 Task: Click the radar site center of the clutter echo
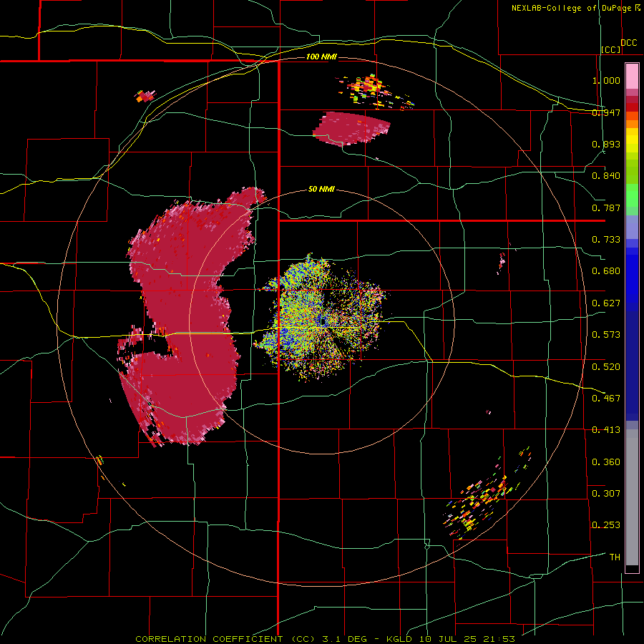tap(323, 321)
